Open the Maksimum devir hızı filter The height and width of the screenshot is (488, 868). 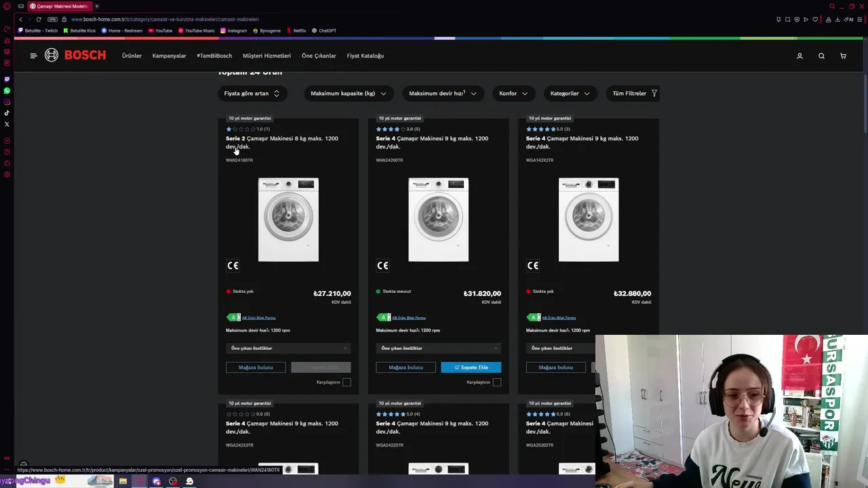(x=443, y=94)
